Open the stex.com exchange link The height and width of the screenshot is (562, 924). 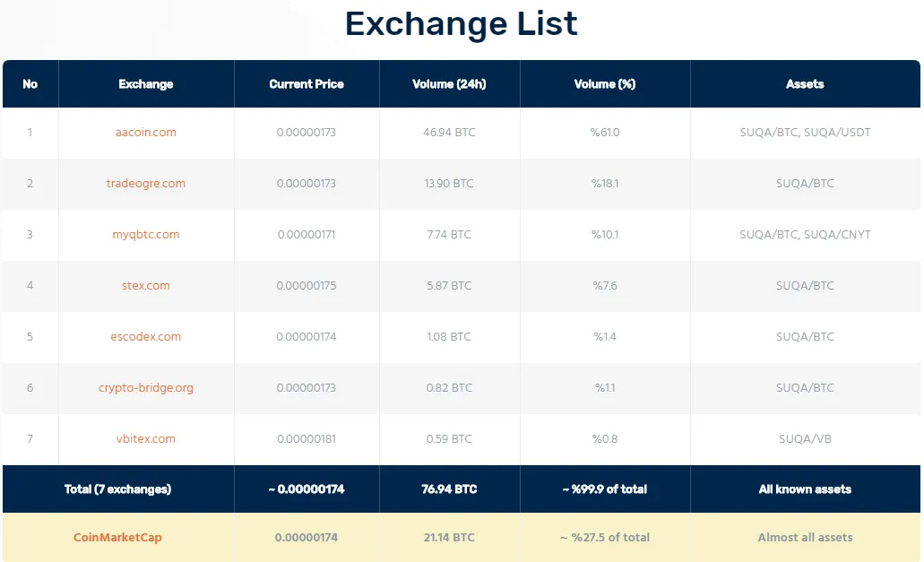145,286
